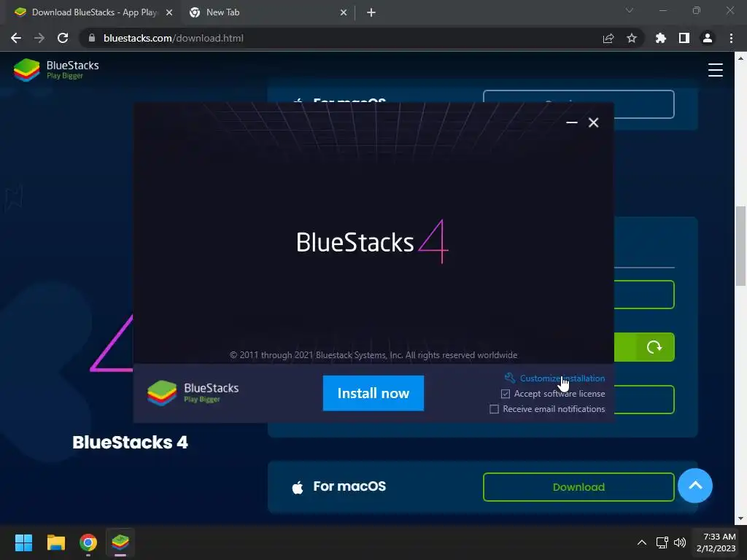The height and width of the screenshot is (560, 747).
Task: Enable Receive email notifications checkbox
Action: 494,409
